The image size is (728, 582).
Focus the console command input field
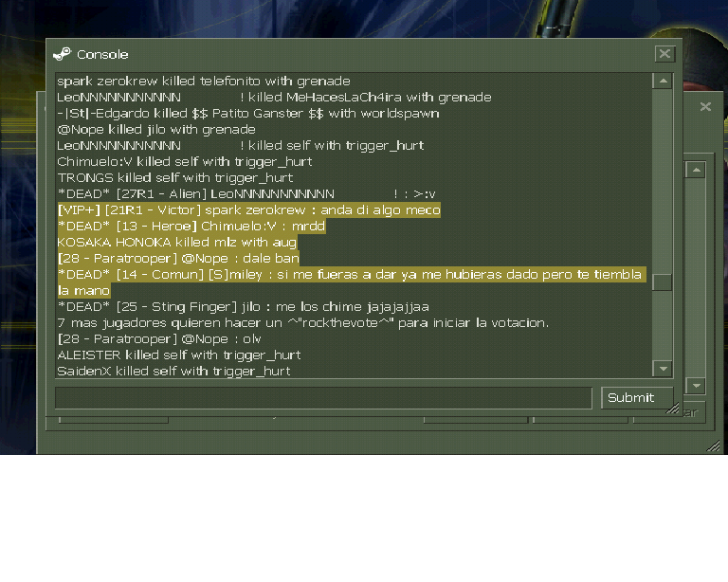[x=323, y=398]
